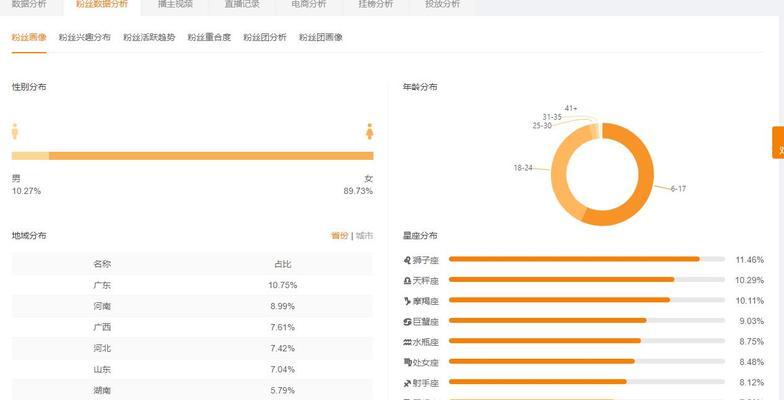The height and width of the screenshot is (400, 784).
Task: Click the Sagittarius 射手座 zodiac icon
Action: 407,383
